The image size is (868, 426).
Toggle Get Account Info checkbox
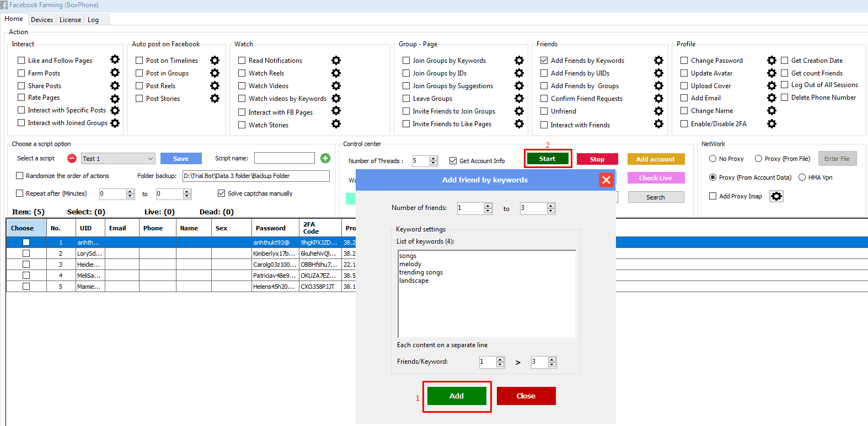pyautogui.click(x=453, y=161)
